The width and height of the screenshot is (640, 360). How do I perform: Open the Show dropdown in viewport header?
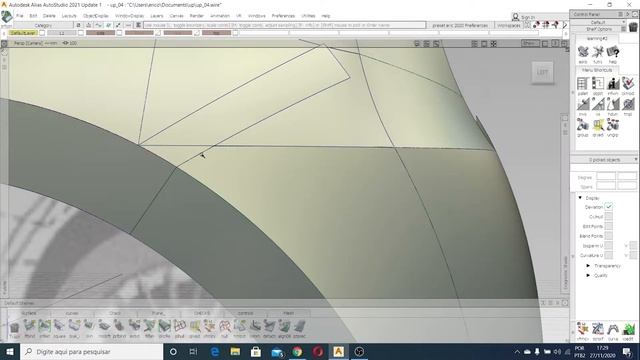530,43
